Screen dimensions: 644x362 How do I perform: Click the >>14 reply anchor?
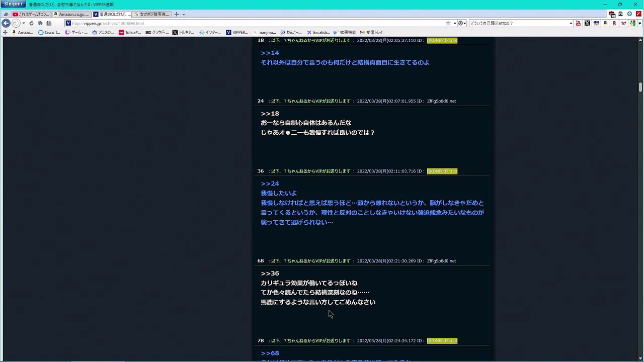pos(270,53)
